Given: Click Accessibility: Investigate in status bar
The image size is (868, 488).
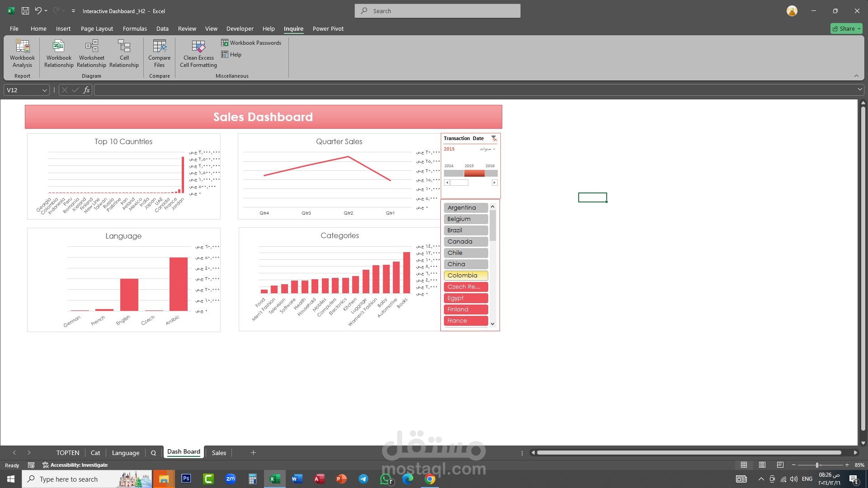Looking at the screenshot, I should (75, 465).
